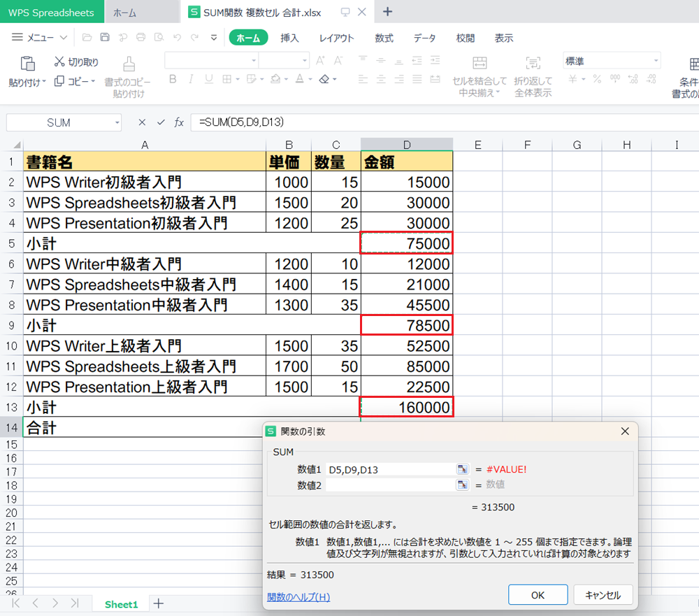
Task: Click the wrap text 折り返して icon
Action: click(x=533, y=63)
